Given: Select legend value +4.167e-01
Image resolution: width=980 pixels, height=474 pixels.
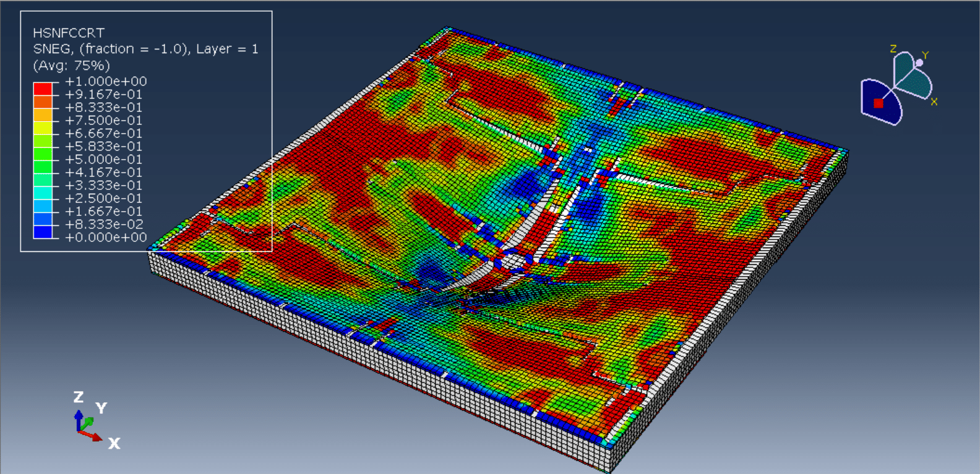Looking at the screenshot, I should tap(103, 172).
